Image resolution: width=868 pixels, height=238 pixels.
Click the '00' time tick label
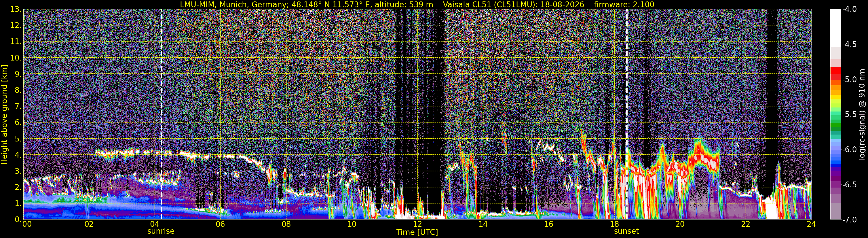click(26, 224)
